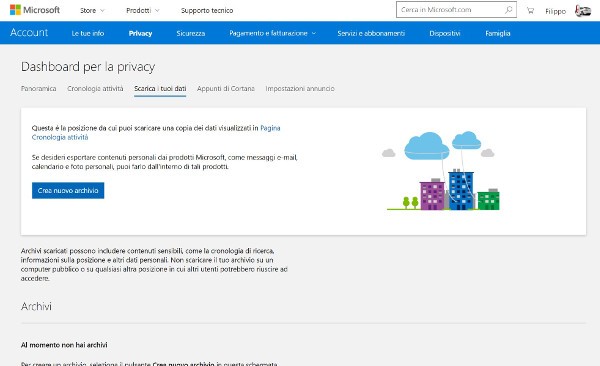Click the city clouds illustration
Image resolution: width=600 pixels, height=366 pixels.
pos(441,171)
